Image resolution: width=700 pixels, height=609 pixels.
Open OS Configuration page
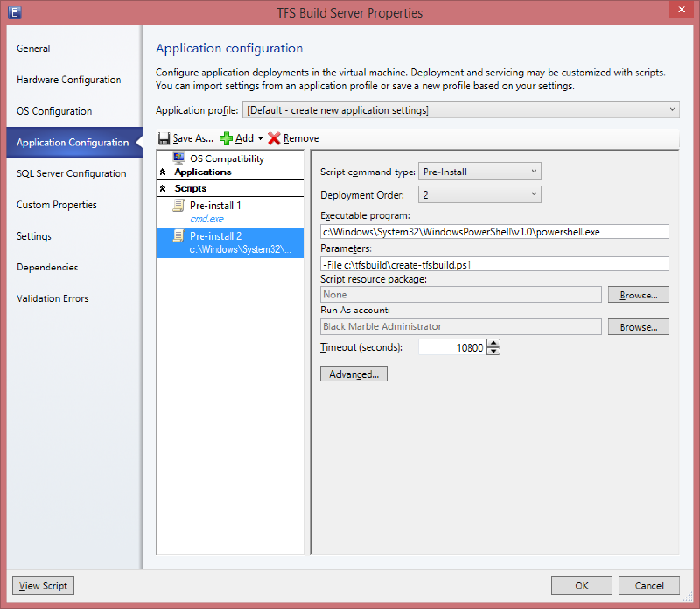pos(54,111)
